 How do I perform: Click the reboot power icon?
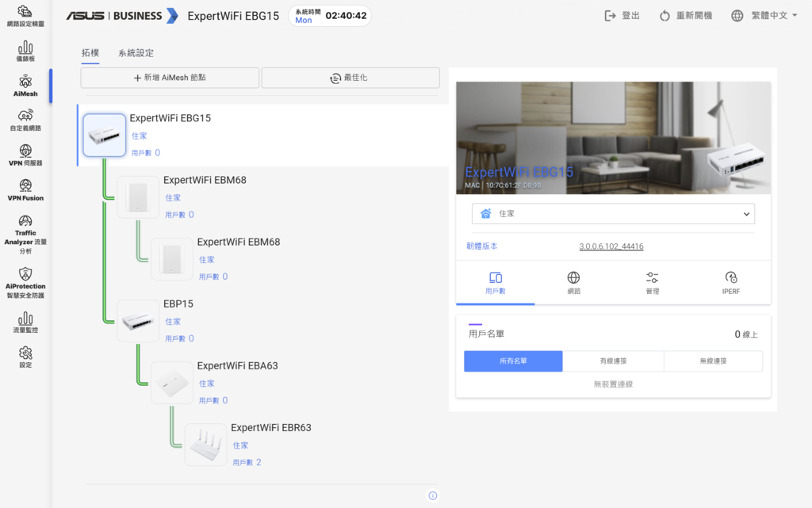pyautogui.click(x=665, y=16)
